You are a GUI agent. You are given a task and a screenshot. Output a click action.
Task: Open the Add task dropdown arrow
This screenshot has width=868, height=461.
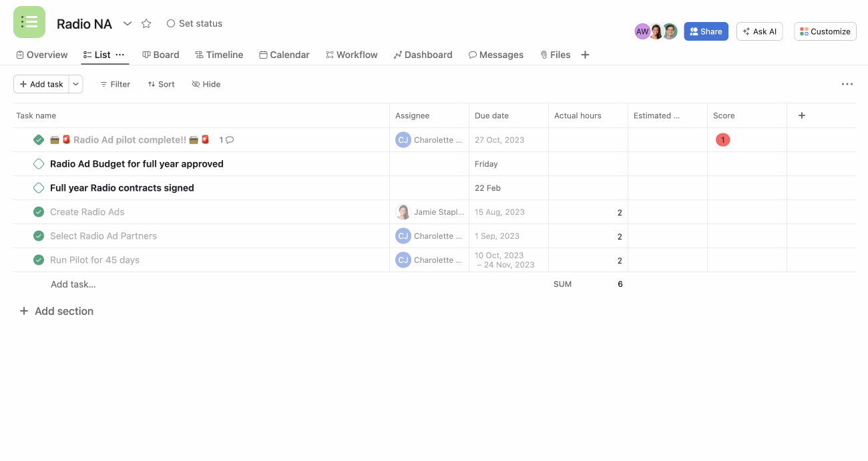coord(75,84)
